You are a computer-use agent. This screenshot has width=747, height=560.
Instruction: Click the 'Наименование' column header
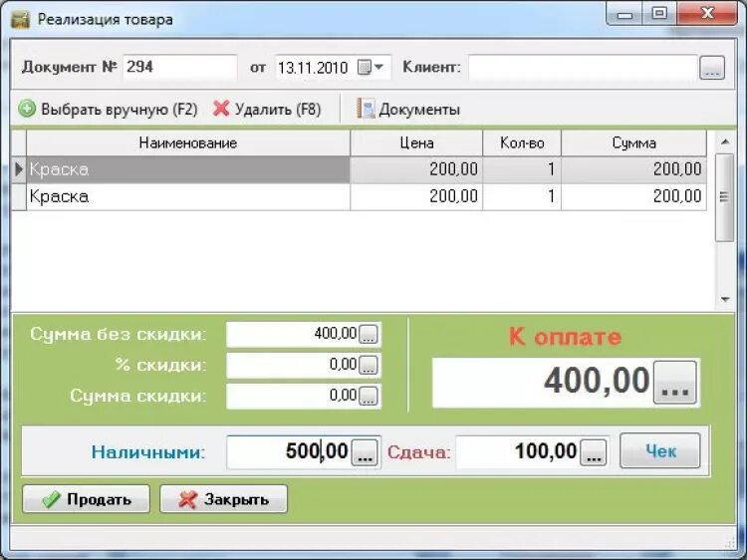pos(188,142)
